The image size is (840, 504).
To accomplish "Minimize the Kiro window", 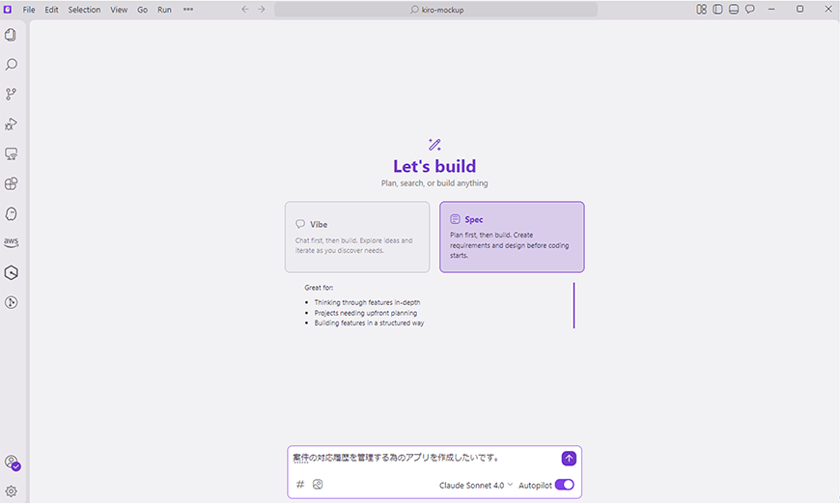I will tap(771, 9).
